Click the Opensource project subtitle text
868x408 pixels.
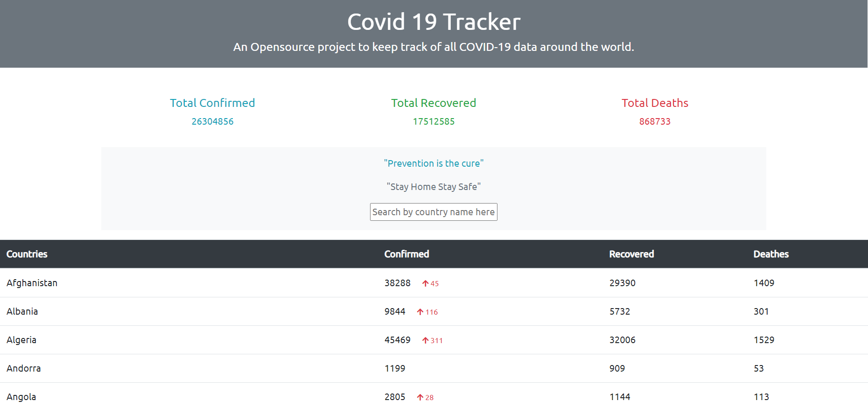(x=434, y=47)
